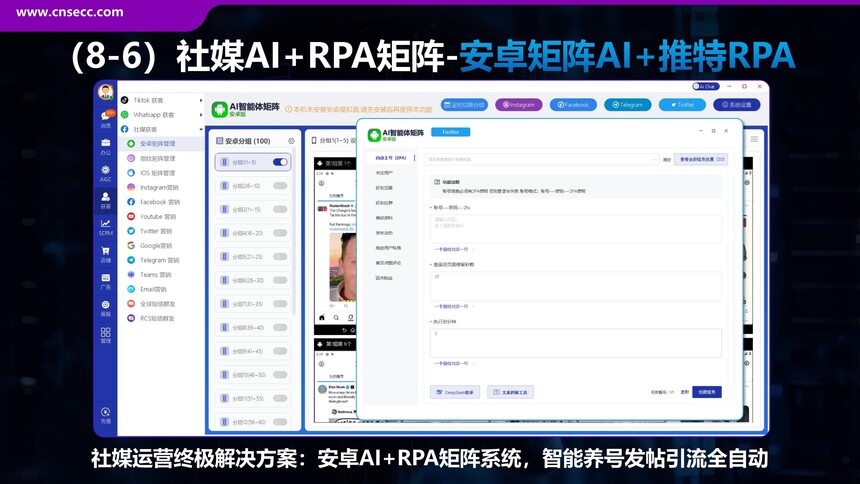Click the 账号—密码—2fa text area
This screenshot has height=484, width=860.
[x=575, y=228]
